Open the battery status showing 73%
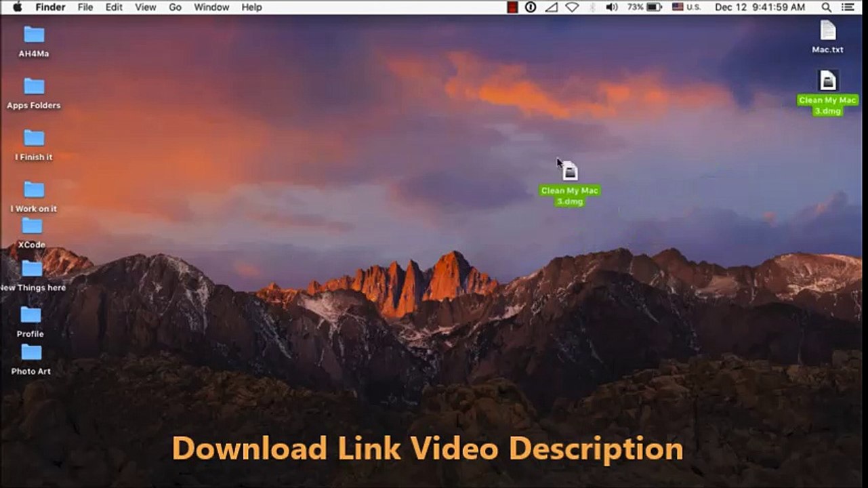Viewport: 868px width, 488px height. pos(644,7)
